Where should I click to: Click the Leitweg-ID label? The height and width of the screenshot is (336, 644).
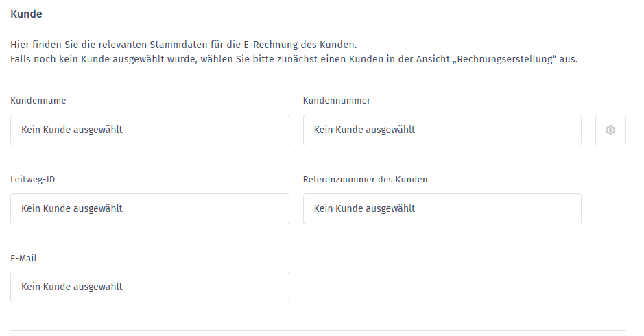[x=33, y=180]
